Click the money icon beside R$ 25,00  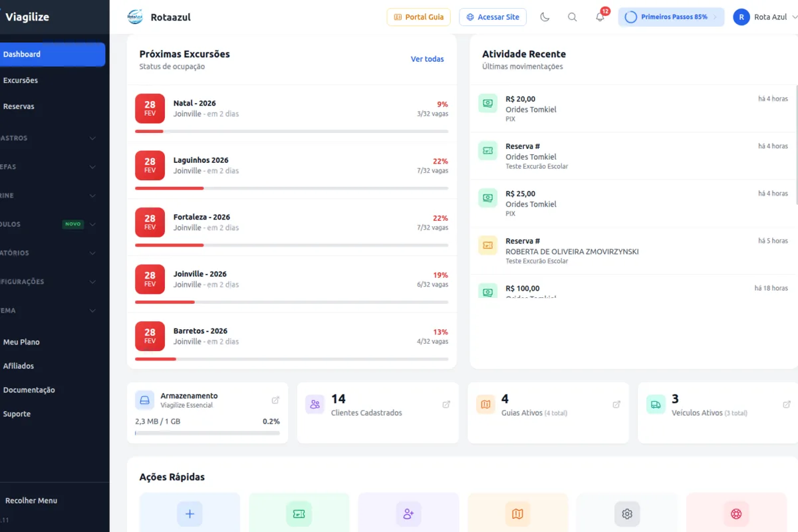(487, 198)
